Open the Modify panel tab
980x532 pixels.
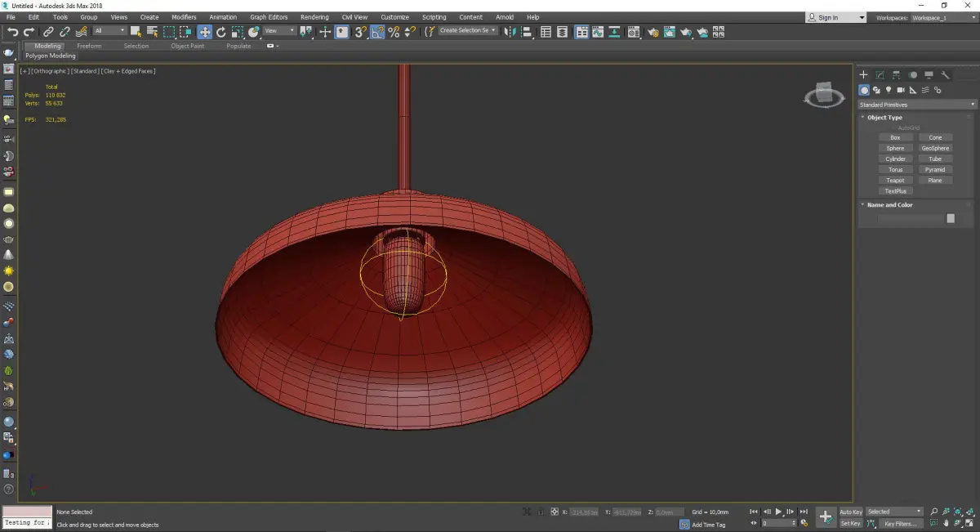pos(880,74)
